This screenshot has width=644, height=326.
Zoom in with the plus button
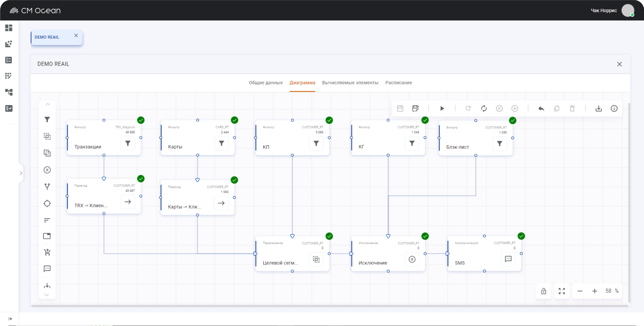click(x=595, y=291)
